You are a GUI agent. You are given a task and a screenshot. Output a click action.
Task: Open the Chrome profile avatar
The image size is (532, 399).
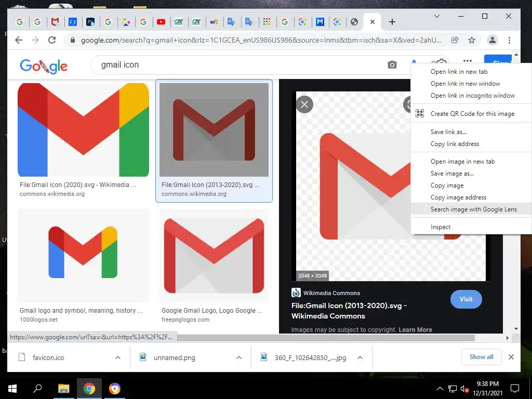coord(492,40)
